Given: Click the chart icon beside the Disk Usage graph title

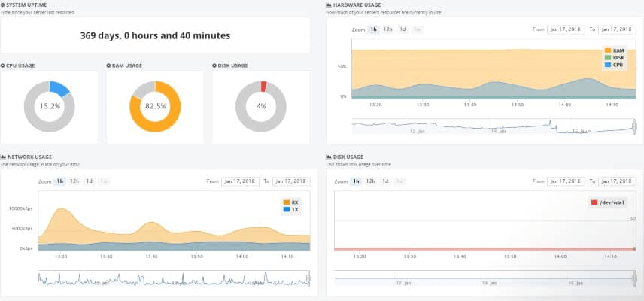Looking at the screenshot, I should click(x=329, y=157).
